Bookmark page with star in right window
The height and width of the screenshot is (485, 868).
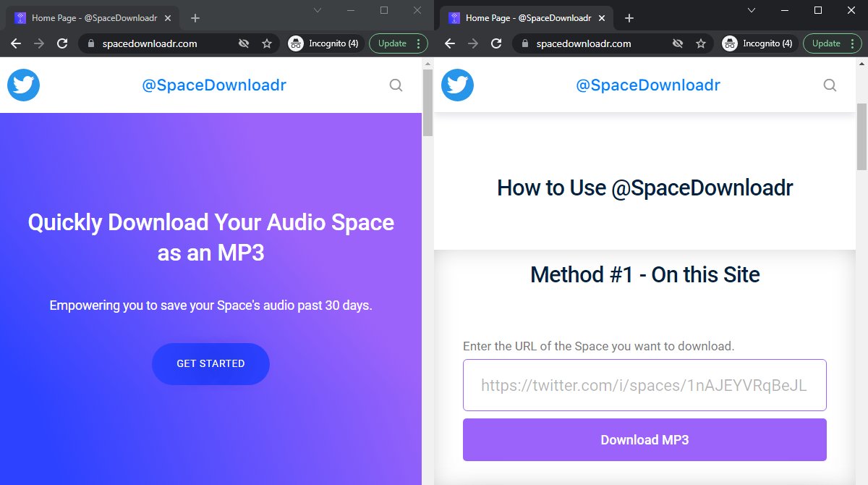pos(701,43)
